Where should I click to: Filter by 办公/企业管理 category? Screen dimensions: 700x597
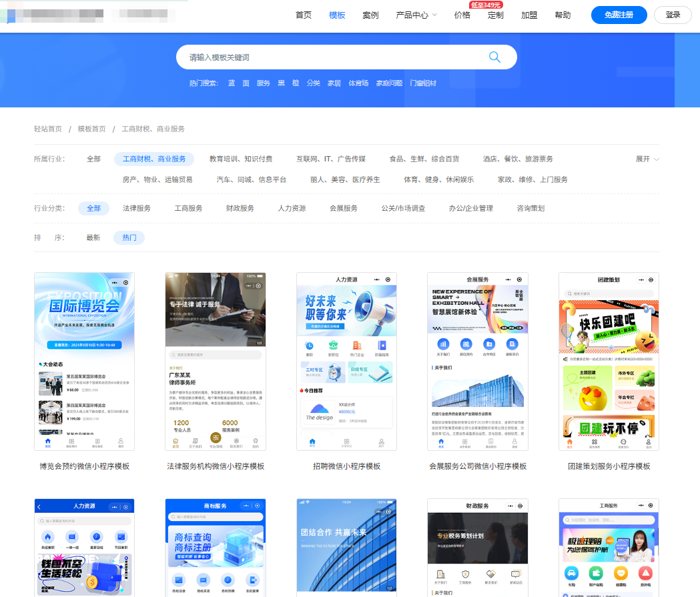471,208
